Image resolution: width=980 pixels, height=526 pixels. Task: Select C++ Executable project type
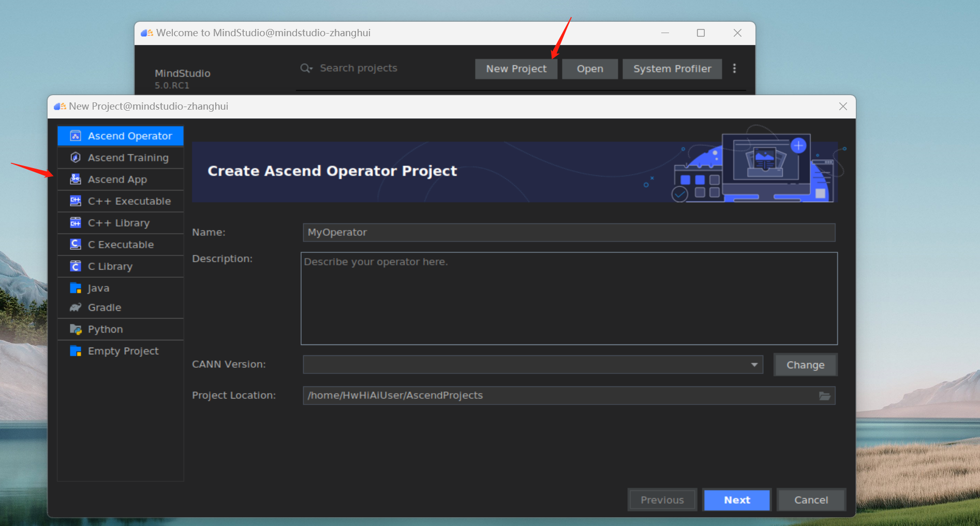(x=121, y=201)
